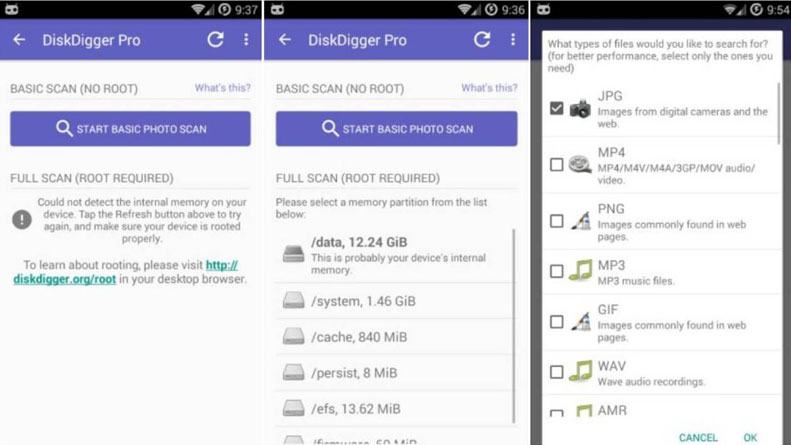
Task: Click the warning icon beside the root error
Action: (22, 218)
